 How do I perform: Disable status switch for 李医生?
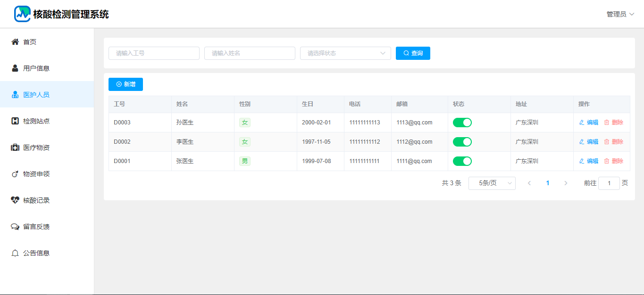[x=462, y=142]
